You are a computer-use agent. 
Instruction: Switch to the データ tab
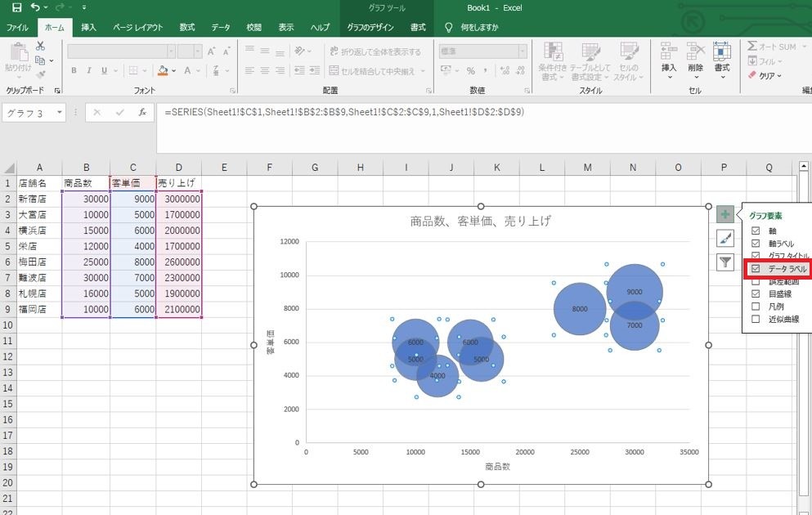click(x=221, y=27)
